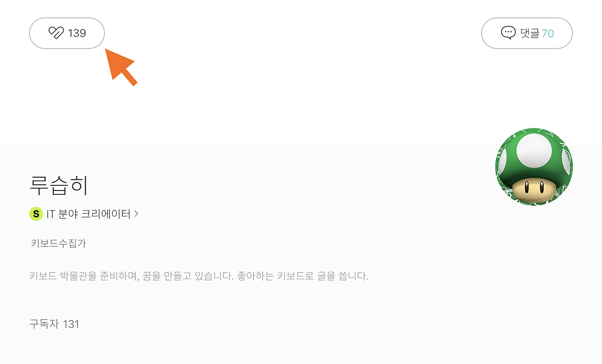Expand the chevron next to IT 분야 크리에이터
This screenshot has width=602, height=364.
click(x=136, y=214)
